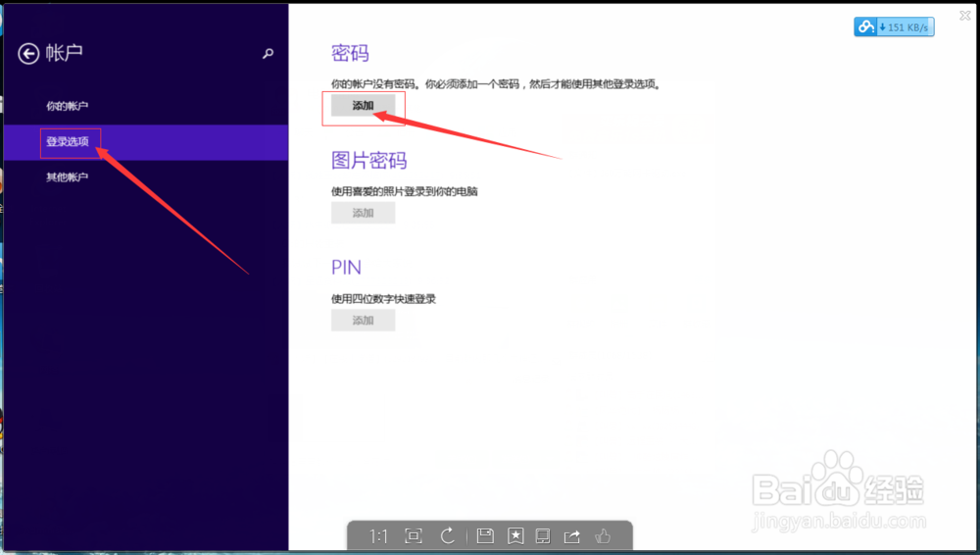Click 添加 under 图片密码
The height and width of the screenshot is (555, 980).
tap(364, 213)
